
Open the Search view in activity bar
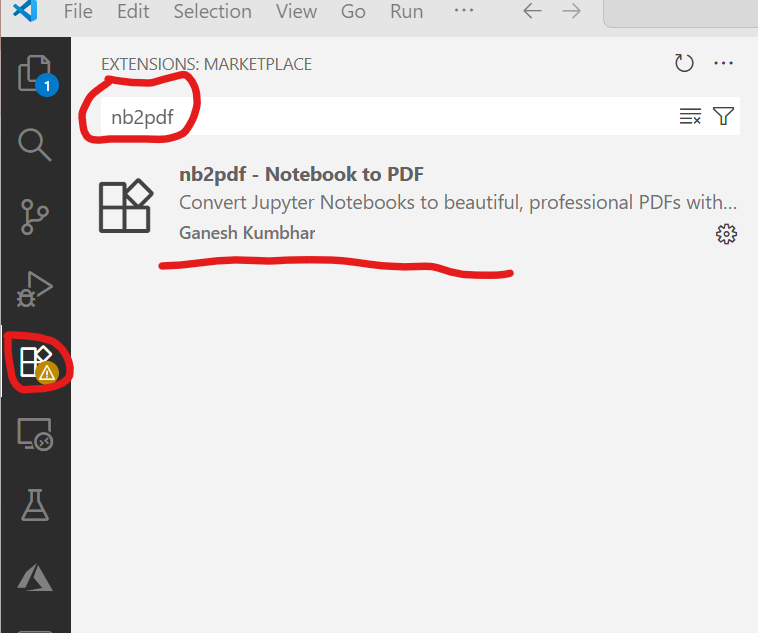pyautogui.click(x=35, y=144)
